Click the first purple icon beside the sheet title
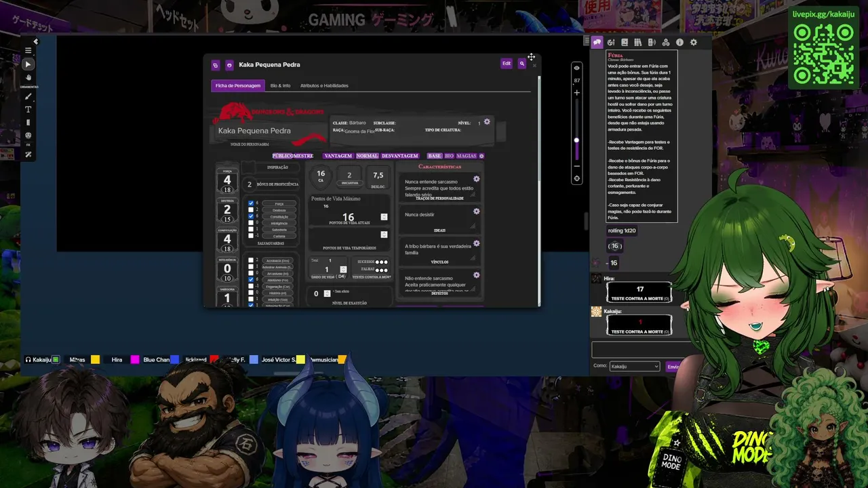This screenshot has height=488, width=868. 216,65
